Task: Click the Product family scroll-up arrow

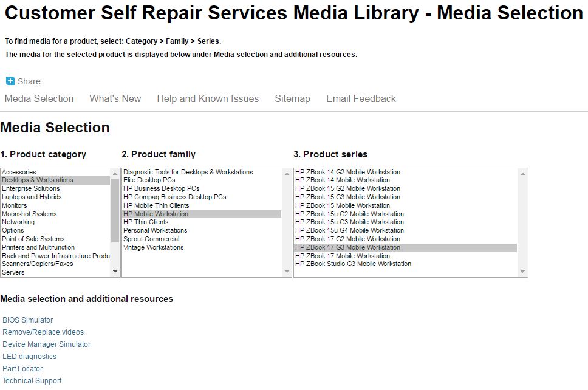Action: (x=287, y=174)
